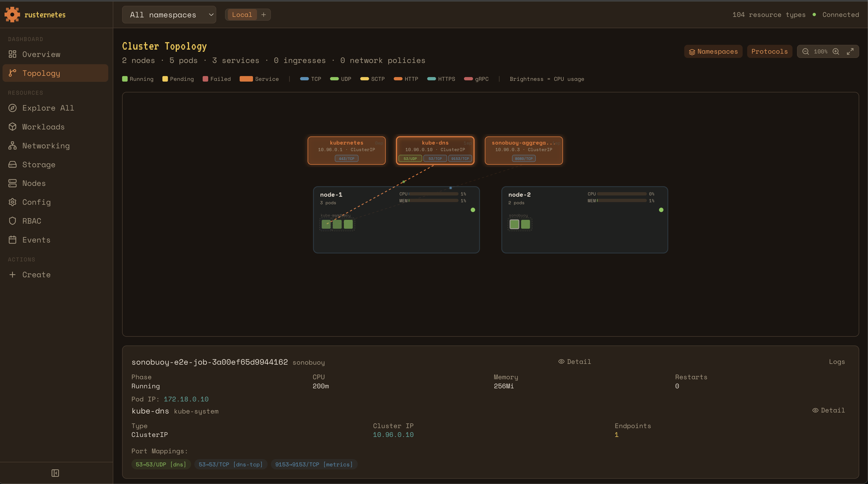Click the rusternetes gear logo
Screen dimensions: 868x484
tap(12, 15)
